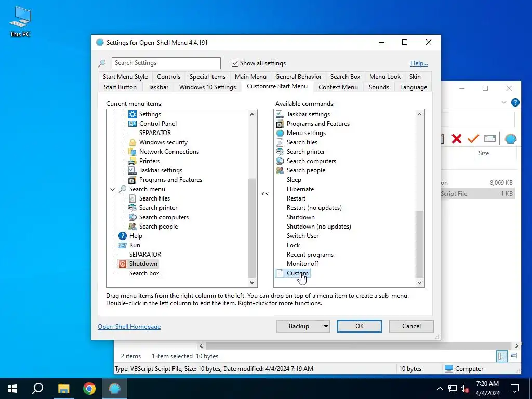Image resolution: width=532 pixels, height=399 pixels.
Task: Click the red Shutdown power icon
Action: coord(123,264)
